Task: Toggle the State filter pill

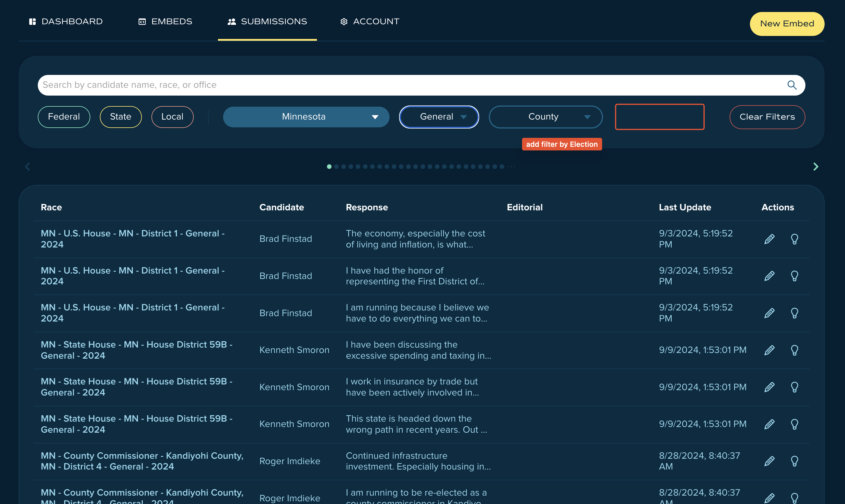Action: (x=121, y=117)
